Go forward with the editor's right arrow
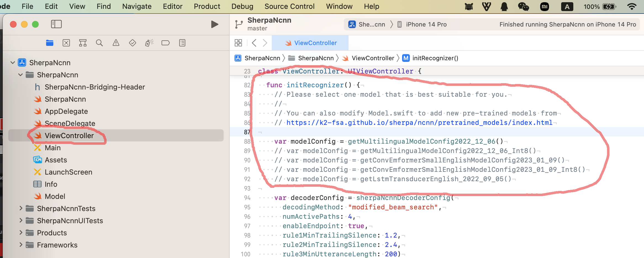Viewport: 644px width, 258px height. [x=265, y=43]
